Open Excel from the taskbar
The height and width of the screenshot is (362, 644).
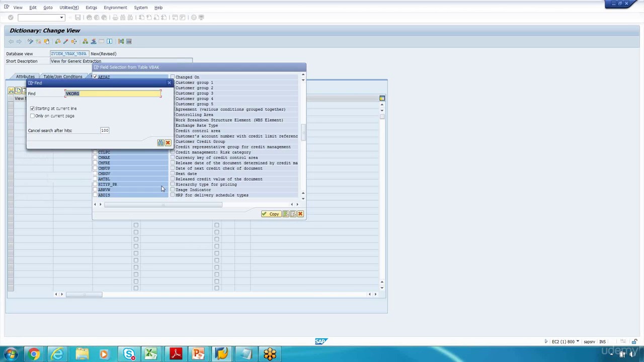click(x=151, y=354)
